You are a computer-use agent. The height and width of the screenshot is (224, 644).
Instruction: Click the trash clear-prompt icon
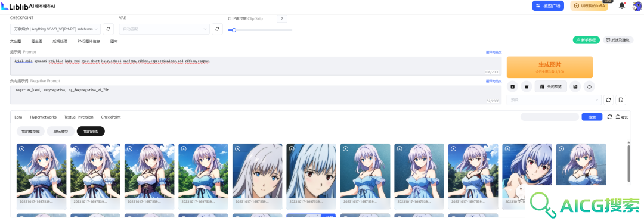click(x=526, y=86)
